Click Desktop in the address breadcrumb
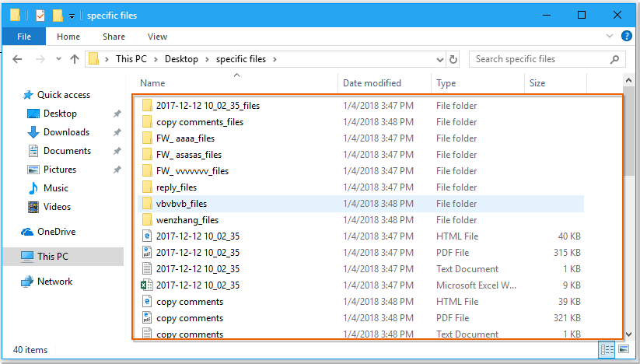640x364 pixels. coord(181,59)
